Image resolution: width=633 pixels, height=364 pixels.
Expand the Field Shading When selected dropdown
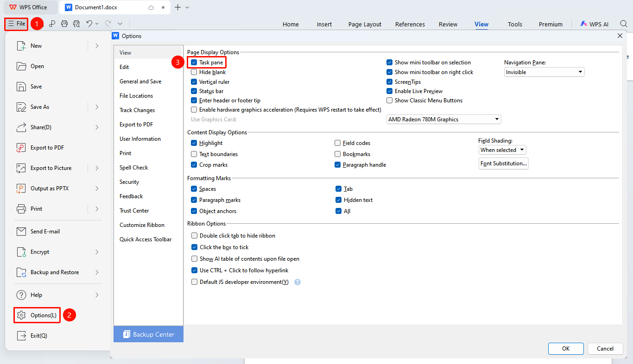[x=502, y=150]
